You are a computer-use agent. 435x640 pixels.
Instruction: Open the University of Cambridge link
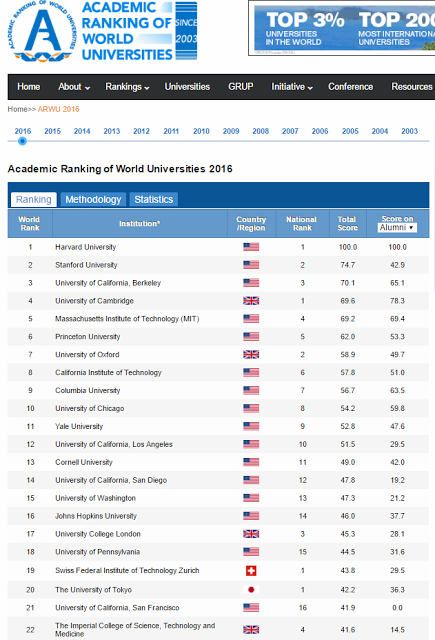click(94, 301)
